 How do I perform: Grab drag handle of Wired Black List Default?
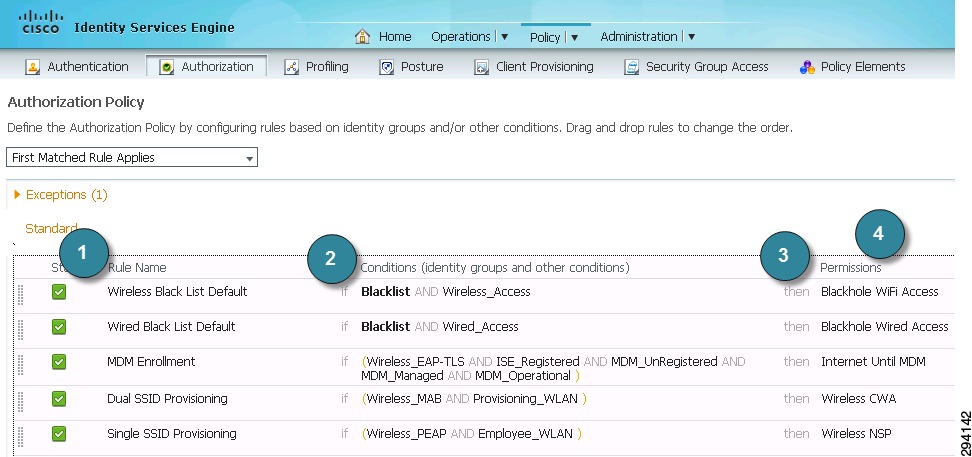pos(20,329)
